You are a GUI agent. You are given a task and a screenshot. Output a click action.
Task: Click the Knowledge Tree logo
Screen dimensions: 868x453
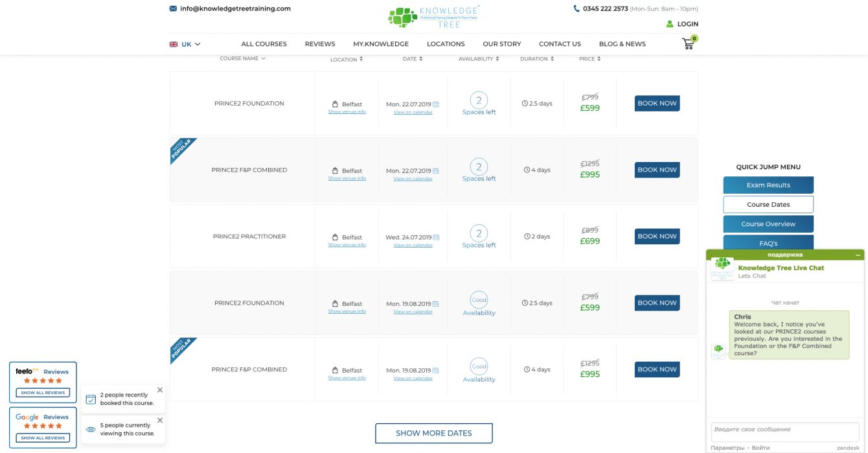[434, 16]
